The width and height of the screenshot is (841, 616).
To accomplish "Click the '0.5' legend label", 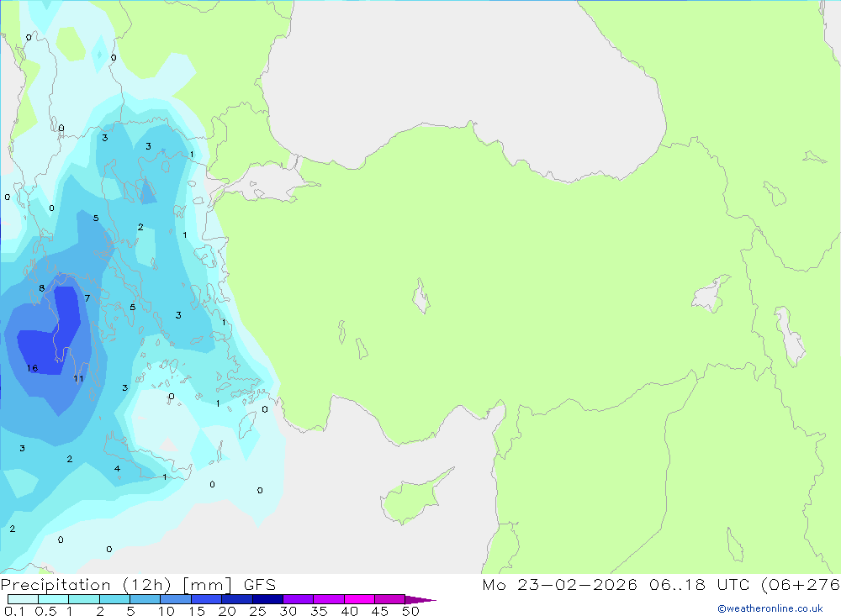I will tap(45, 611).
